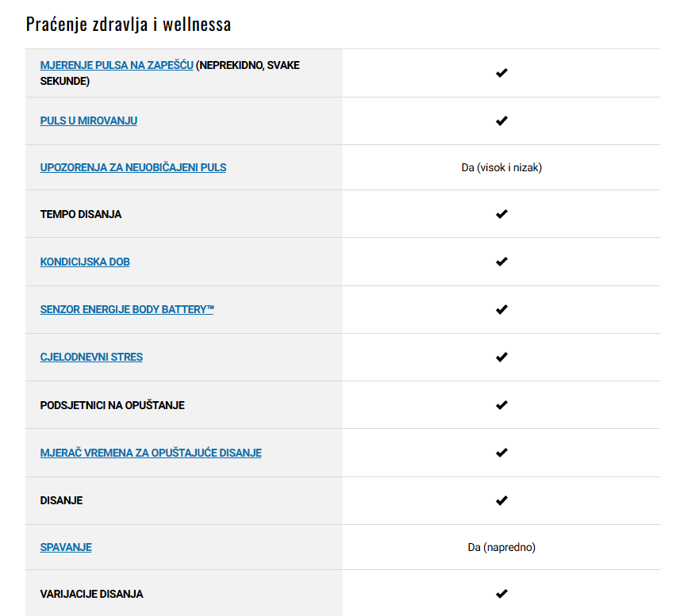Click checkmark icon in Puls u mirovanju row
The height and width of the screenshot is (616, 676).
(x=501, y=121)
